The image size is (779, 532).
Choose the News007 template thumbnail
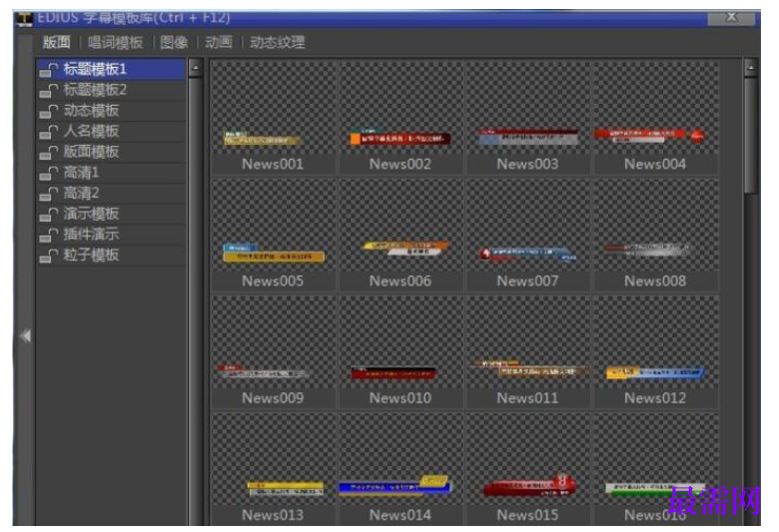click(x=527, y=235)
